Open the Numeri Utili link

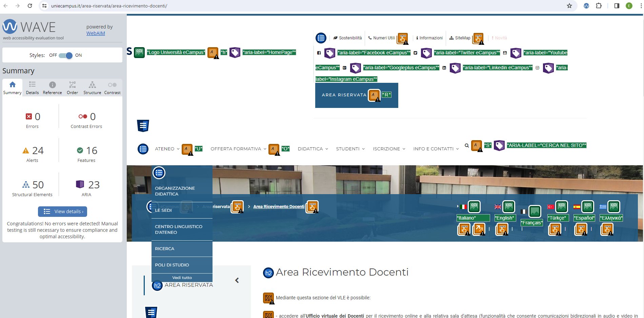[x=382, y=38]
